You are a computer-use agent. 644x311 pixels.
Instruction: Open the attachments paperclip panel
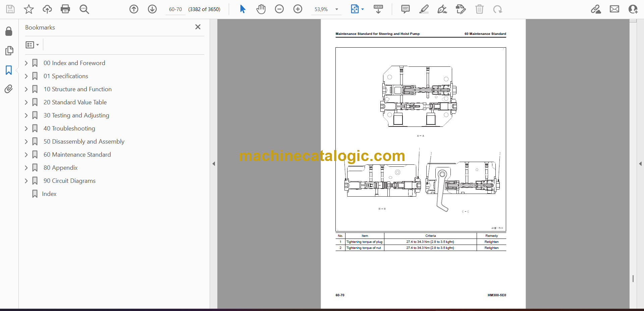point(9,89)
